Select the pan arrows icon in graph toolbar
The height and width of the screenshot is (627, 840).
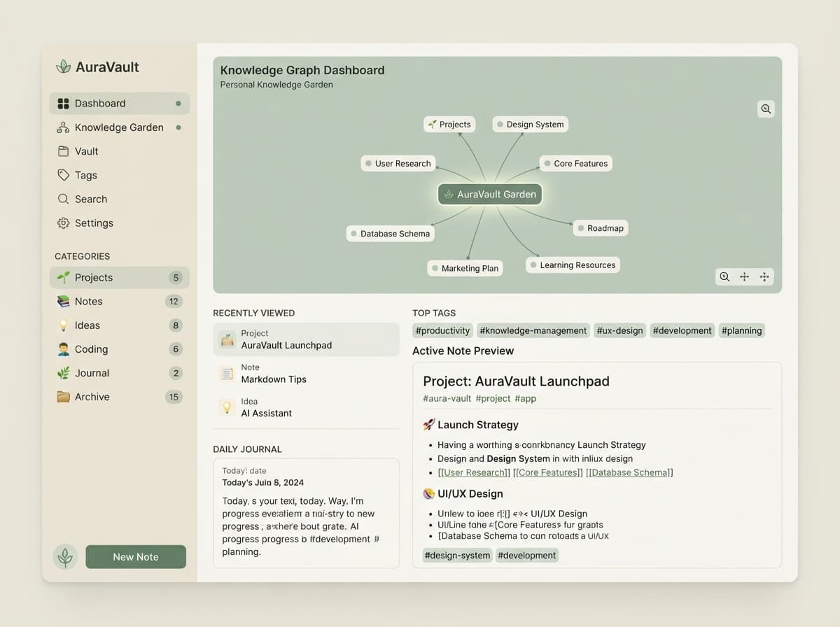744,276
